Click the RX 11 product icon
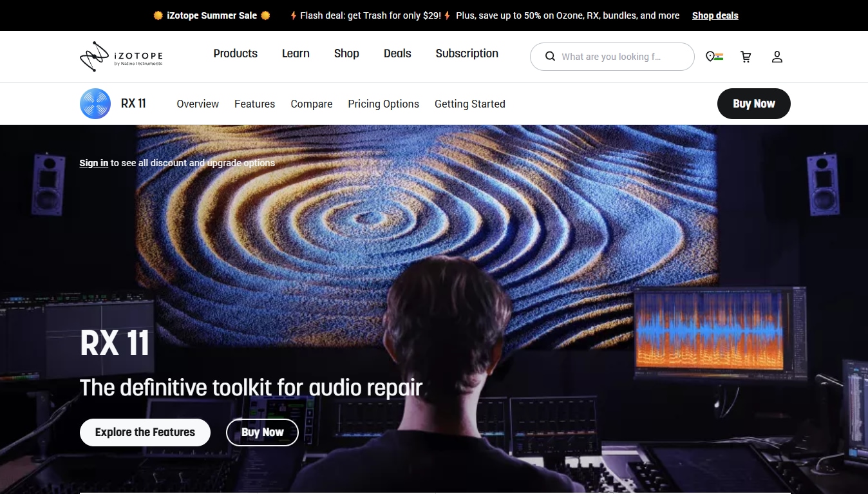Image resolution: width=868 pixels, height=494 pixels. click(x=95, y=104)
